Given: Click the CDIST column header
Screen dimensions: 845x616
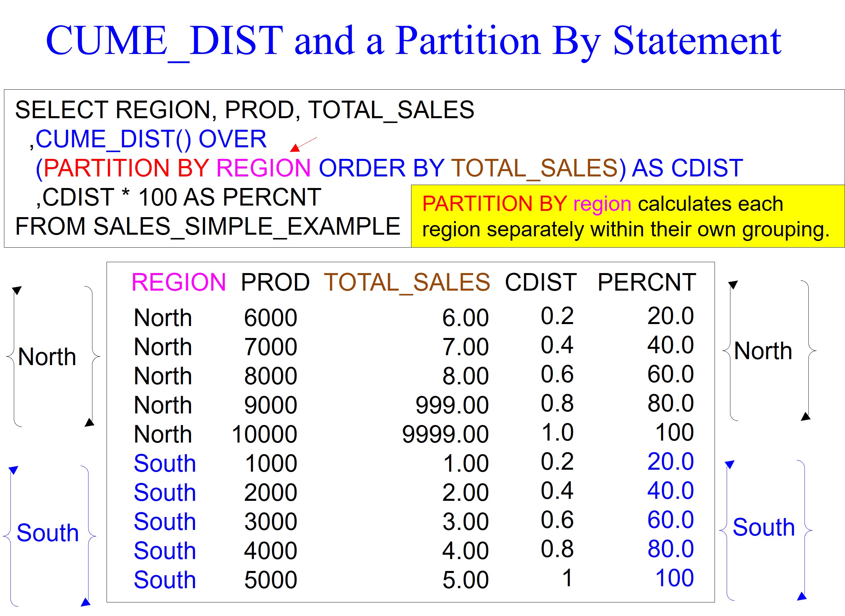Looking at the screenshot, I should click(x=541, y=282).
